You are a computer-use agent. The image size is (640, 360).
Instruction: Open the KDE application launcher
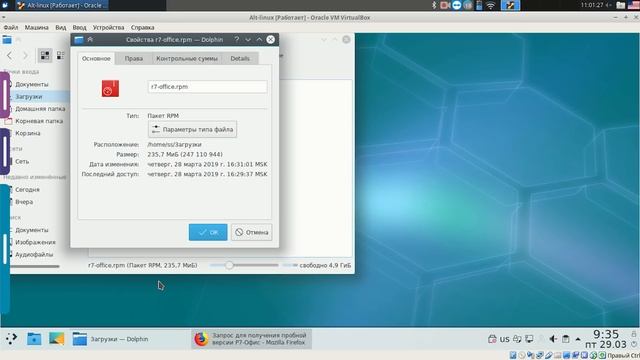(11, 339)
